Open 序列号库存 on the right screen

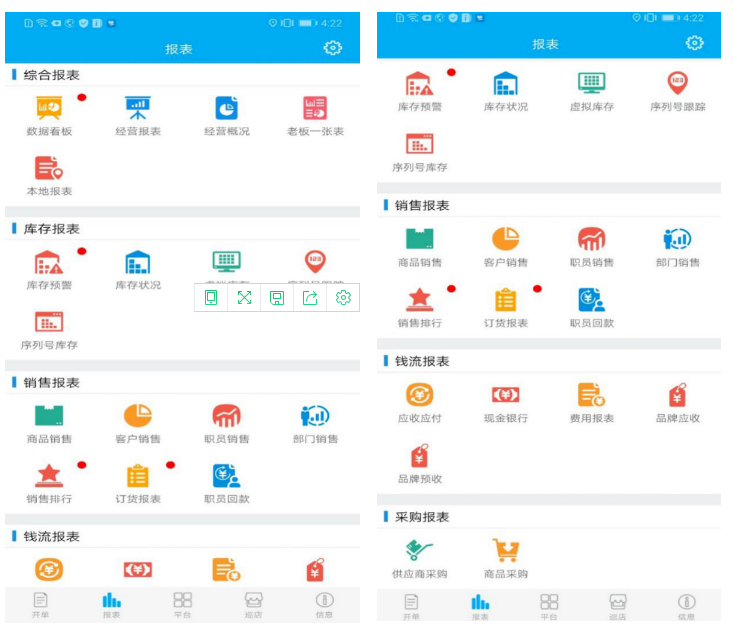click(x=419, y=152)
